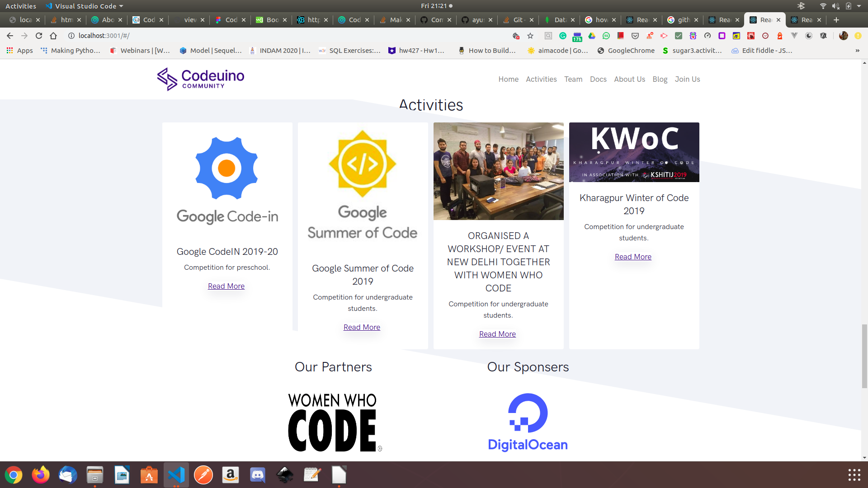Expand the system menu arrow in top bar

[x=859, y=6]
